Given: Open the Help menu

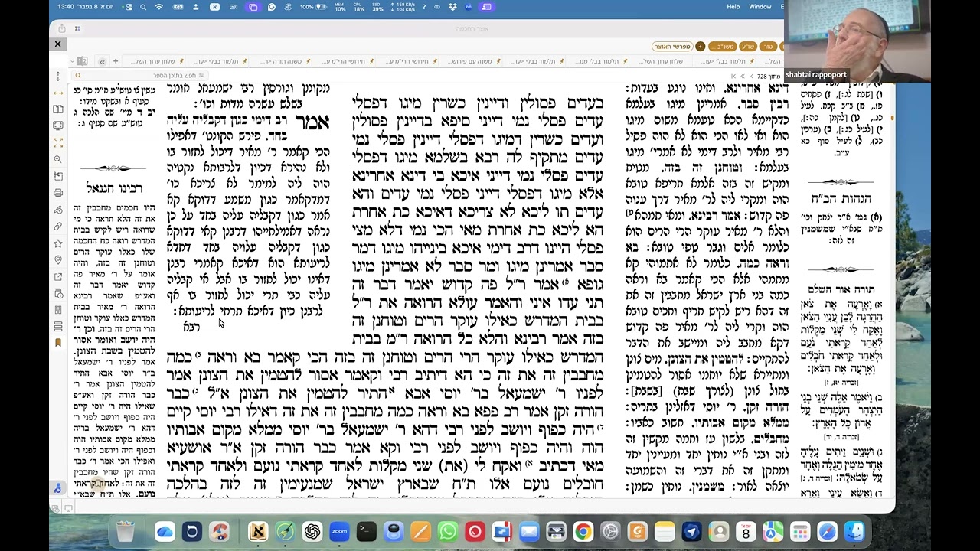Looking at the screenshot, I should [733, 6].
